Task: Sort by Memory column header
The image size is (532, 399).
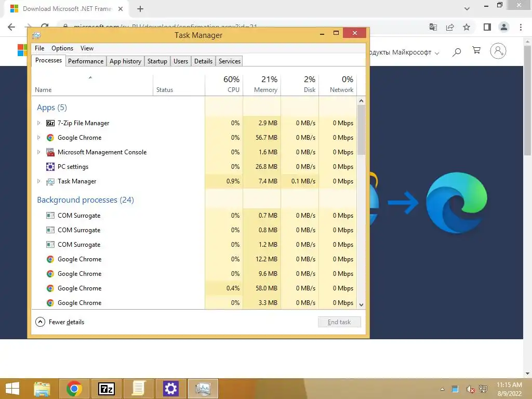Action: coord(262,85)
